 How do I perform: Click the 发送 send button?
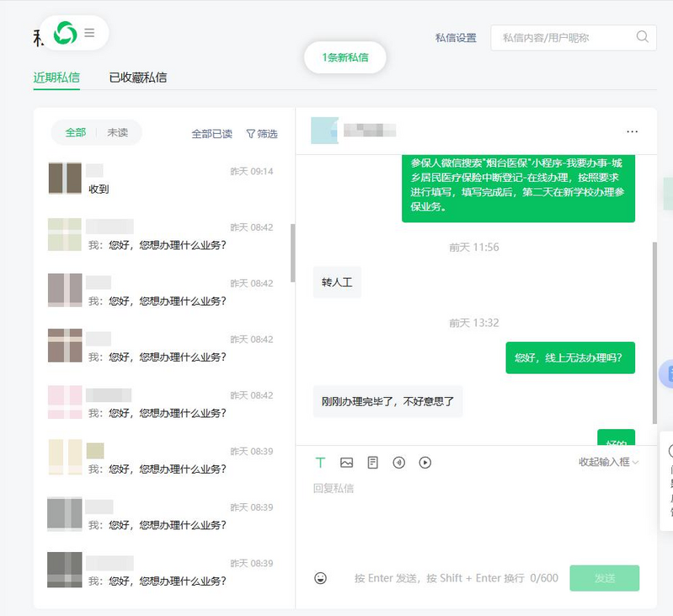pos(604,578)
